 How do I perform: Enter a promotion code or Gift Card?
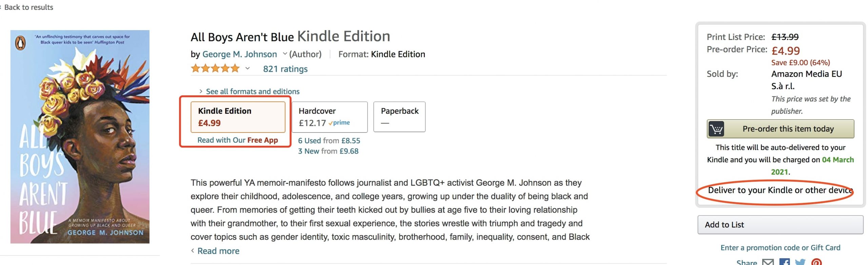coord(780,248)
